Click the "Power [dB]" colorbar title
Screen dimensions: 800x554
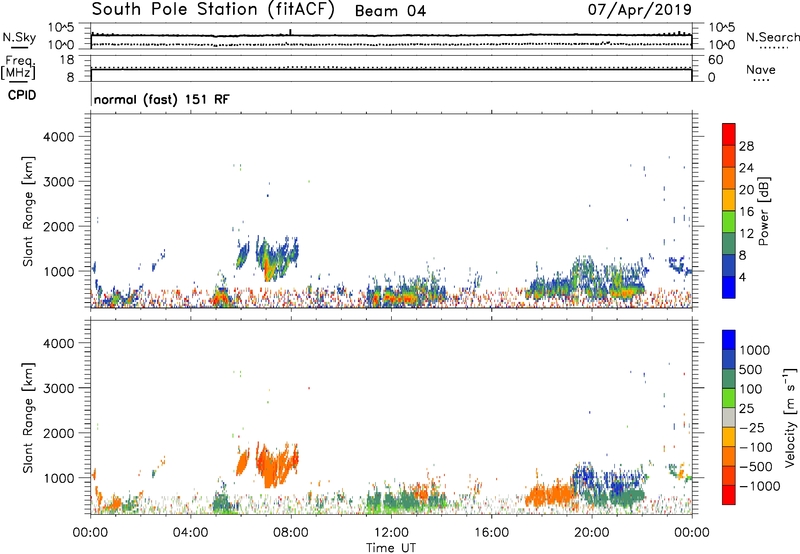pyautogui.click(x=763, y=211)
